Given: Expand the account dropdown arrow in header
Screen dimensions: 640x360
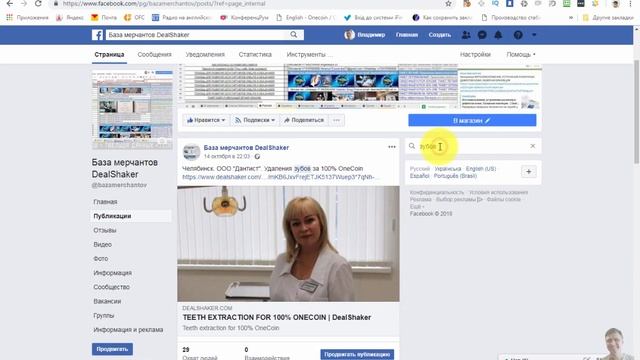Looking at the screenshot, I should click(534, 35).
